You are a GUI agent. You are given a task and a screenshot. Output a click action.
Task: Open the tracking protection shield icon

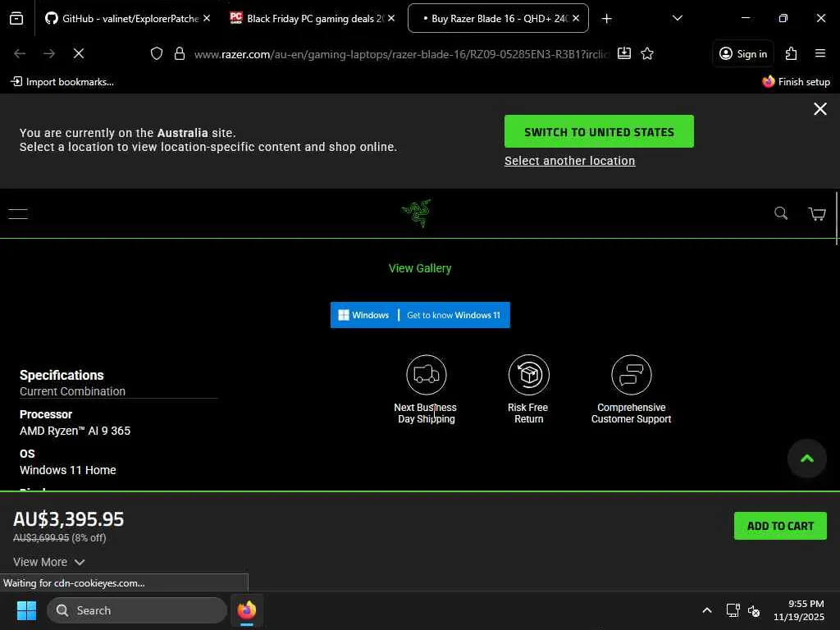(157, 53)
